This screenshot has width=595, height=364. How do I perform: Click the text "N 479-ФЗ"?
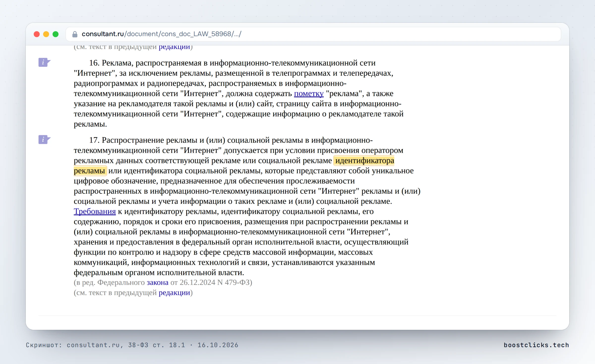point(233,283)
